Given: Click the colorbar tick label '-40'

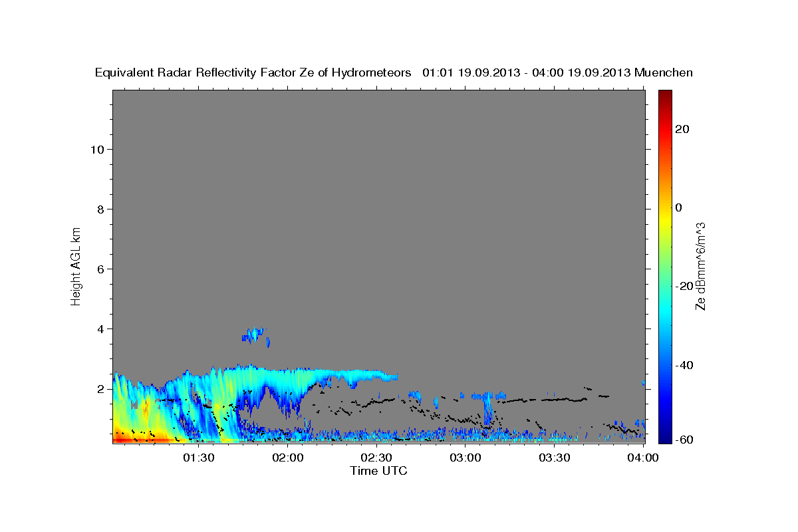Looking at the screenshot, I should pos(684,365).
